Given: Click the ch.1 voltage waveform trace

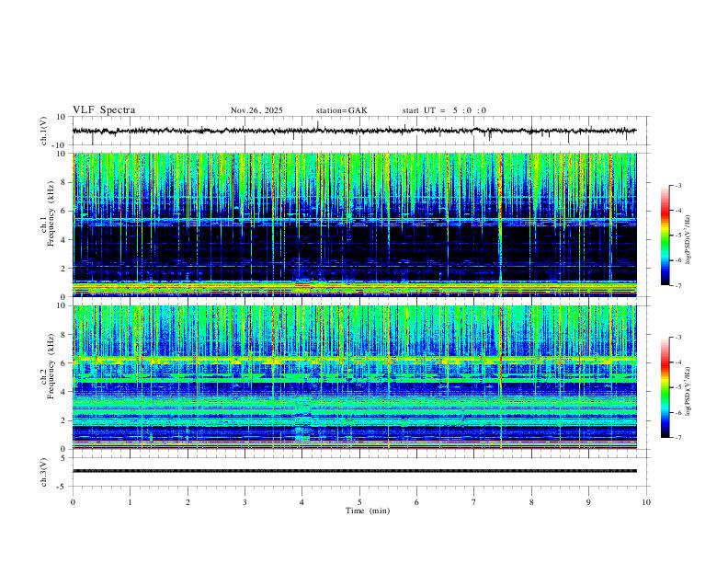Looking at the screenshot, I should point(354,131).
